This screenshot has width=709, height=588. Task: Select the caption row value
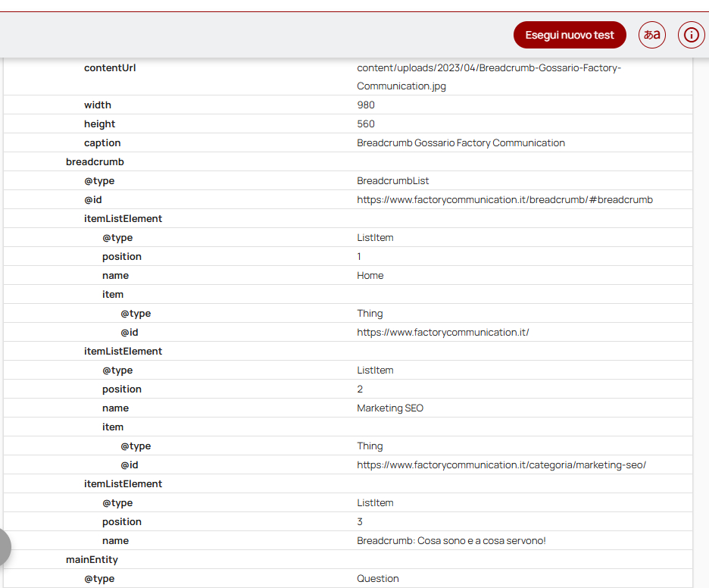click(x=461, y=142)
